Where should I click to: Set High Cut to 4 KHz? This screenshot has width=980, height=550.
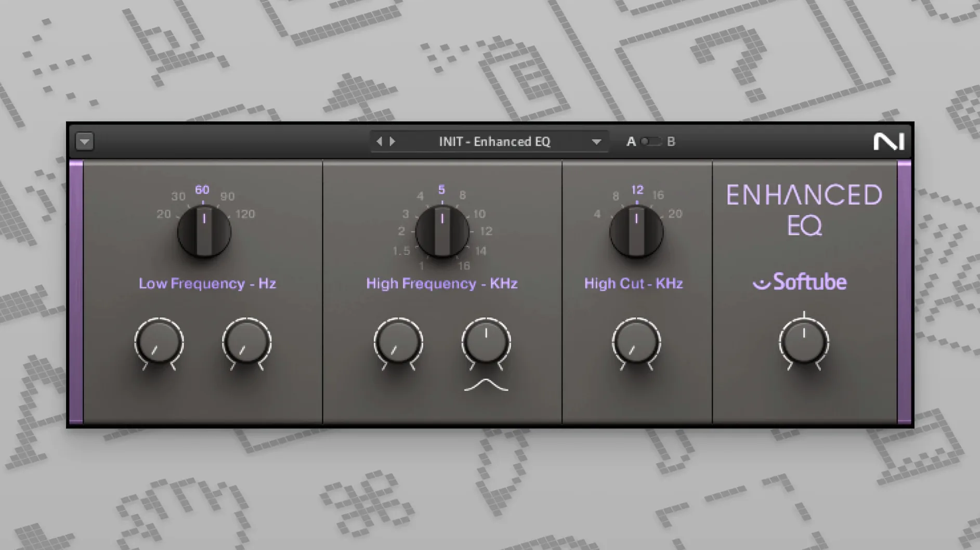coord(597,214)
